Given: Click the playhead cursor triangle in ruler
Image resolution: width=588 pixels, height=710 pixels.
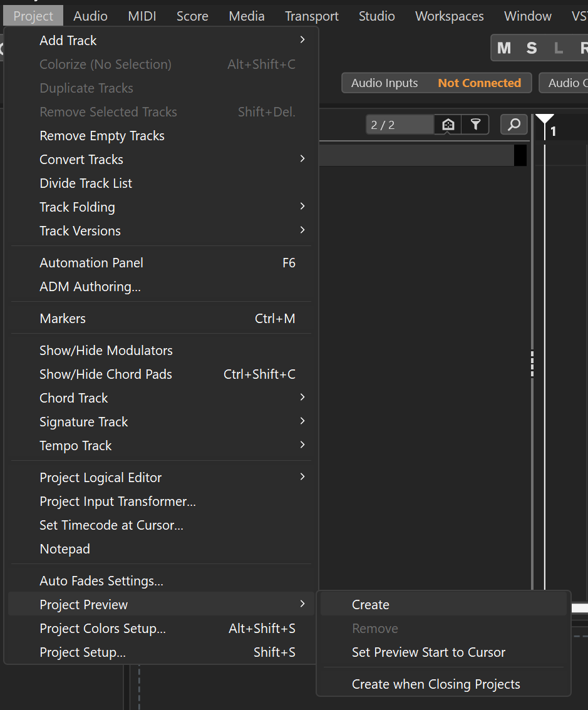Looking at the screenshot, I should (545, 120).
